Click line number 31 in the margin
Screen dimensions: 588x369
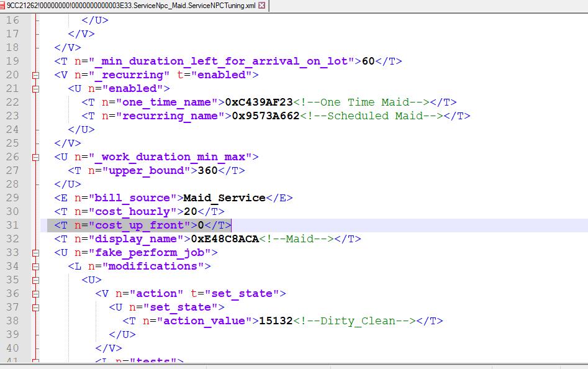pyautogui.click(x=12, y=225)
